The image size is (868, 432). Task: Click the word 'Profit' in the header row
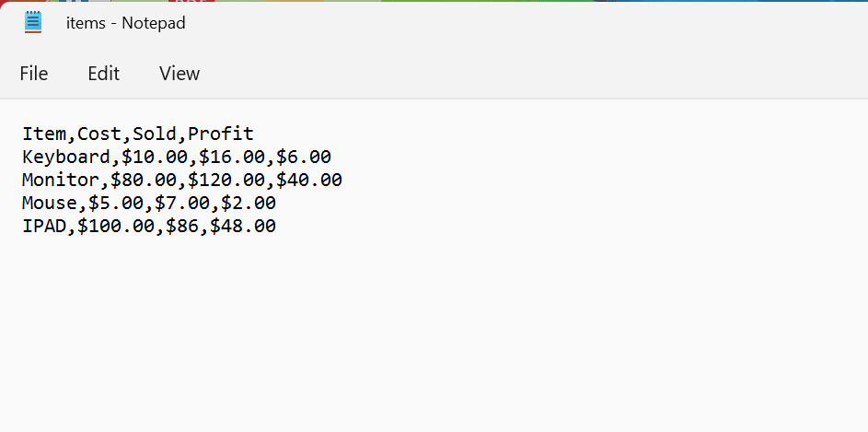coord(221,134)
